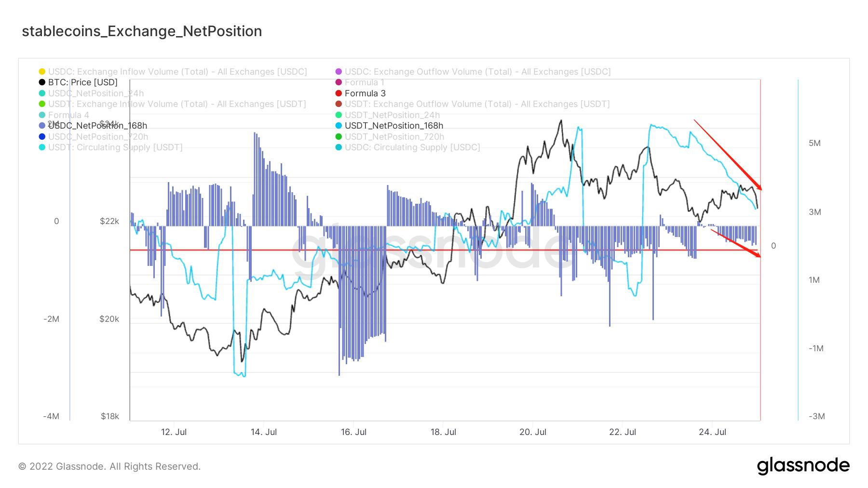Image resolution: width=868 pixels, height=488 pixels.
Task: Click the glassnode logo at bottom right
Action: click(x=803, y=466)
